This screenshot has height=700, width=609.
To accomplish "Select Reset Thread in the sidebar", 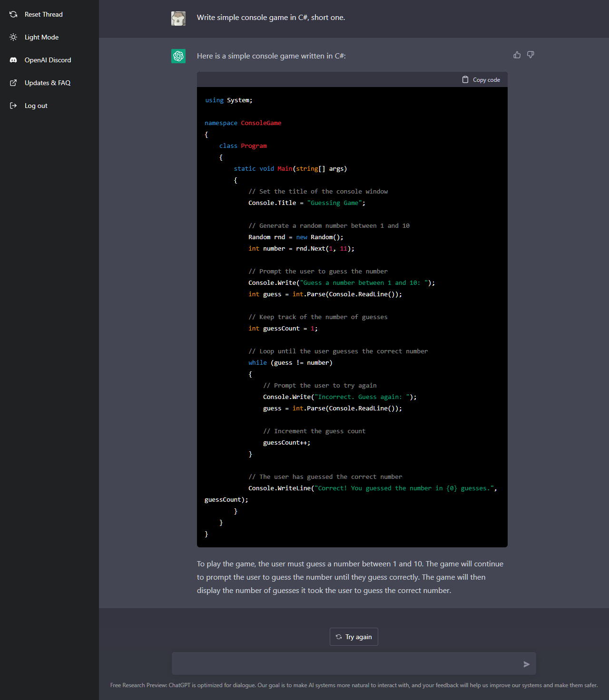I will click(x=43, y=14).
